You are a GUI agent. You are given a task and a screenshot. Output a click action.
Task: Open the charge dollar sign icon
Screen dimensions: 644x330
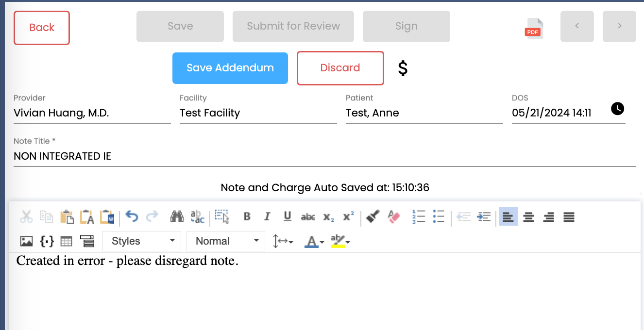(403, 68)
